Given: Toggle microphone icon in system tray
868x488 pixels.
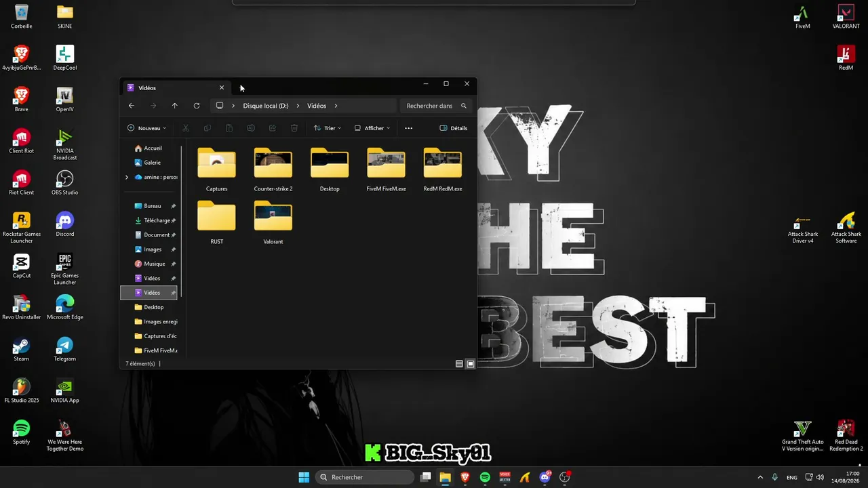Looking at the screenshot, I should coord(774,477).
